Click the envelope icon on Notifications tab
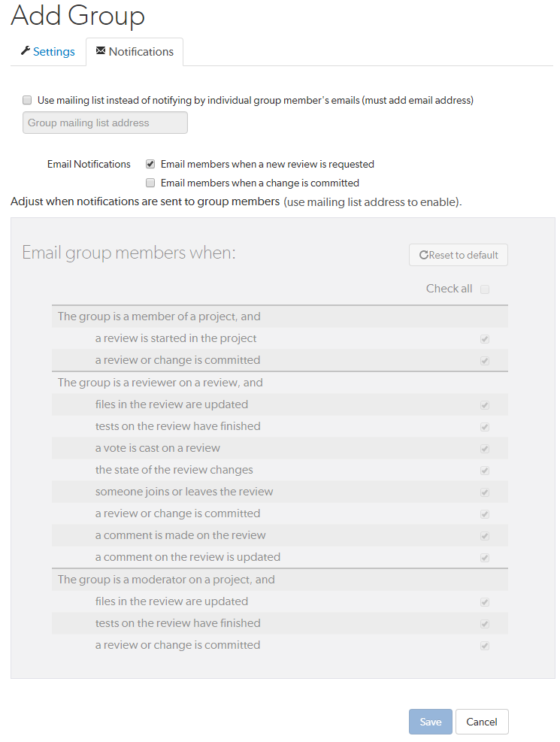Screen dimensions: 560x742 click(x=101, y=51)
